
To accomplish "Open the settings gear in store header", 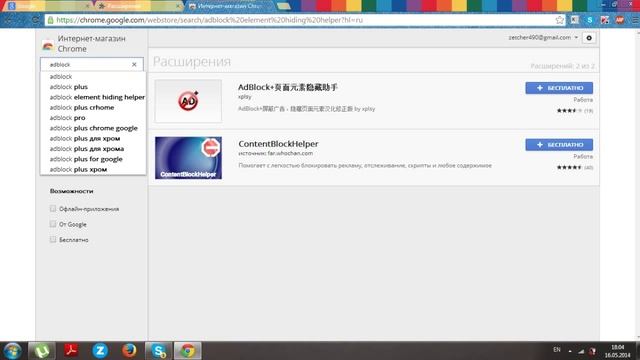I will 589,38.
